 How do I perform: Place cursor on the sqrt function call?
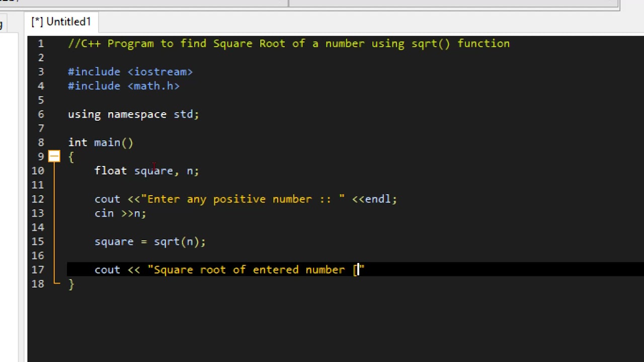(x=167, y=242)
